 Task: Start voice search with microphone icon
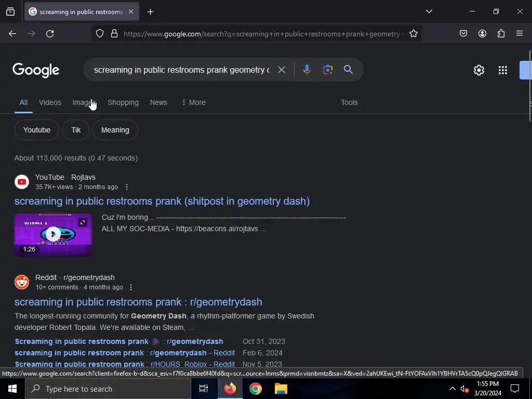click(x=307, y=70)
